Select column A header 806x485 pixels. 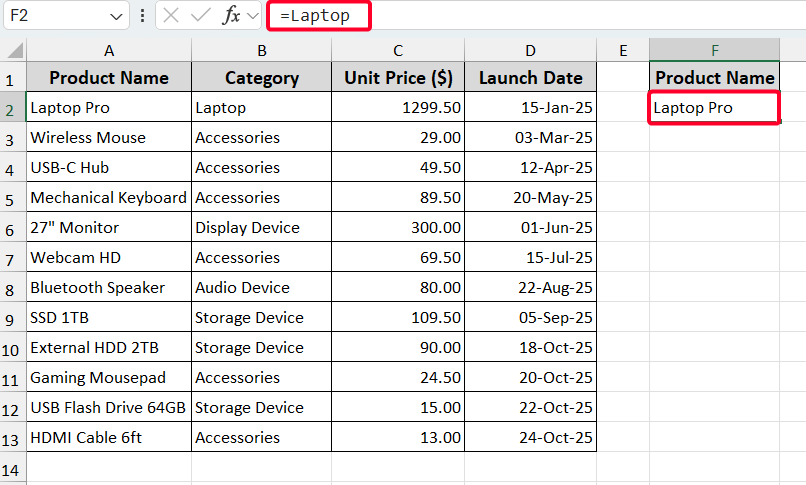point(109,50)
